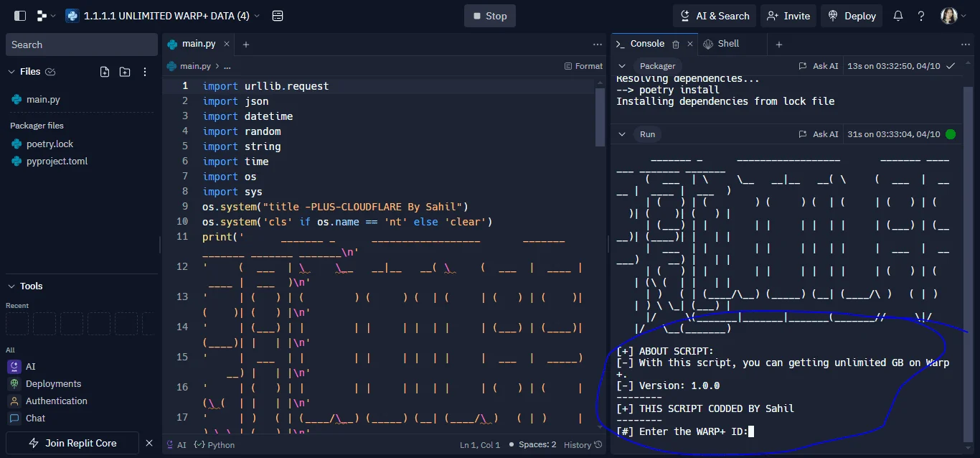Click the Ln 1, Col 1 indicator
980x458 pixels.
pos(480,445)
